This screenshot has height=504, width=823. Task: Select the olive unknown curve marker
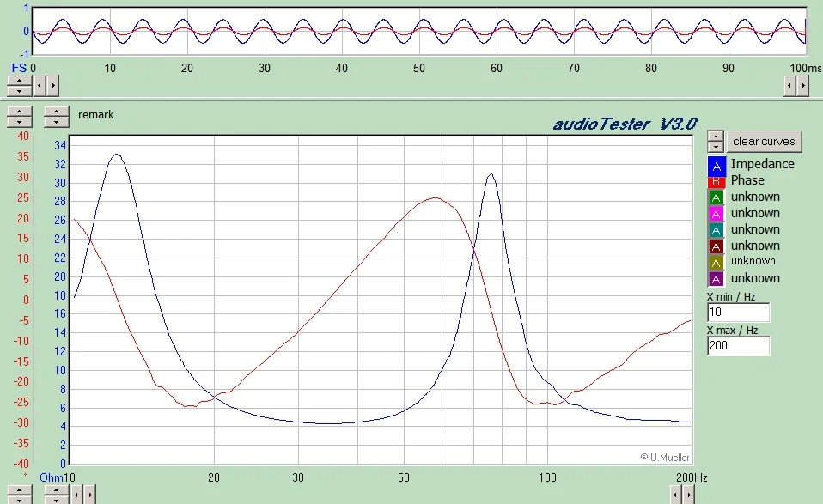716,262
